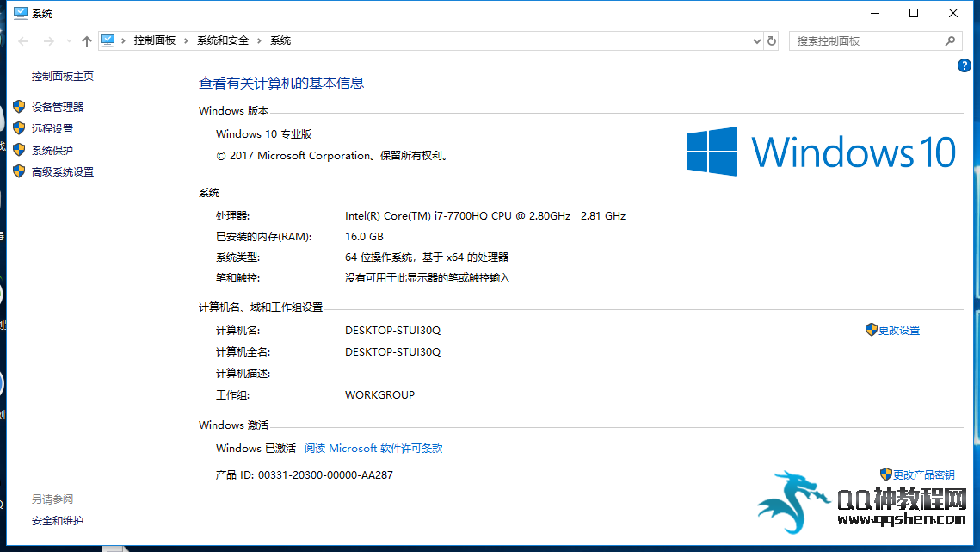Open recent locations dropdown arrow
The image size is (980, 552).
tap(69, 41)
